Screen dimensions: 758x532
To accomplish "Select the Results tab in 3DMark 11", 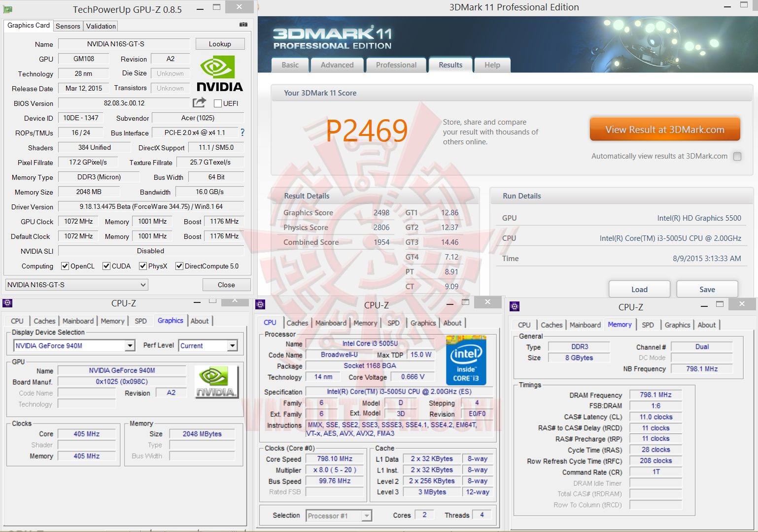I will click(451, 65).
